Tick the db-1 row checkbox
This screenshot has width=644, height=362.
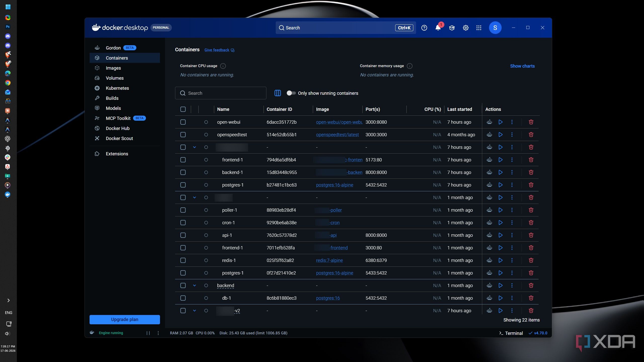(x=183, y=298)
